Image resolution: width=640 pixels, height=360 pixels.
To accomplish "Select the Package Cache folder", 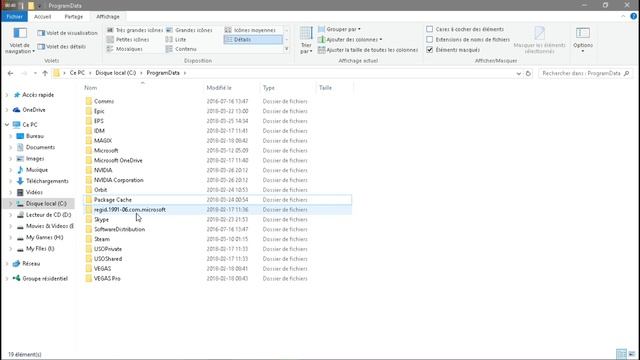I will (x=113, y=200).
